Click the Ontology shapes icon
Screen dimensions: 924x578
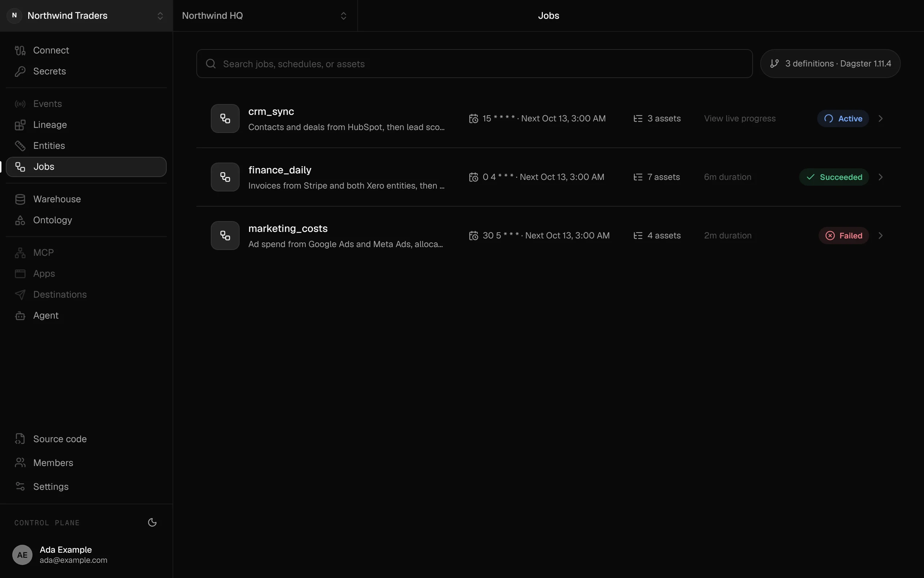point(20,221)
